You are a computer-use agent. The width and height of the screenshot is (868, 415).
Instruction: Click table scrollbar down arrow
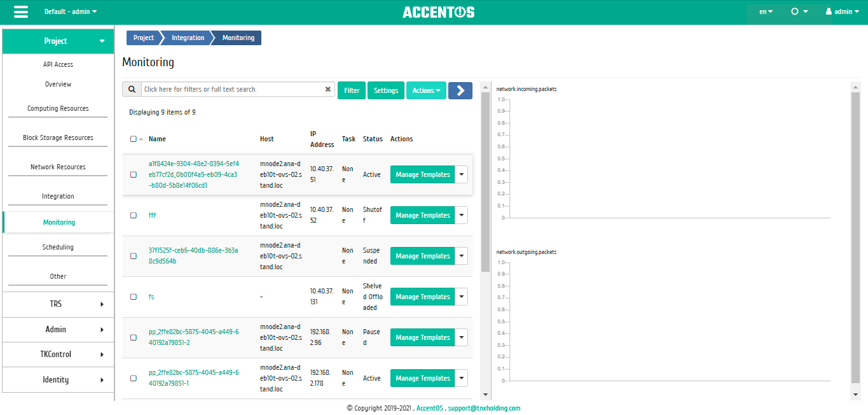[x=486, y=395]
